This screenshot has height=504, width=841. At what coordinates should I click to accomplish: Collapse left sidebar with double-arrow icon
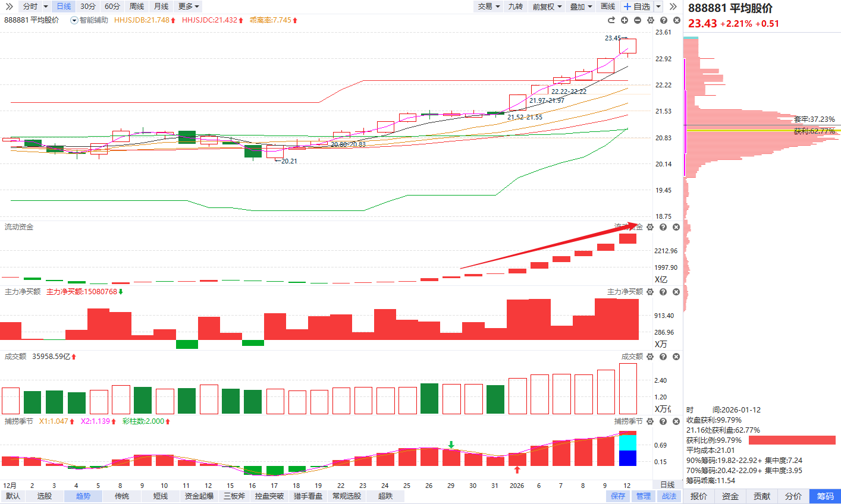coord(9,7)
